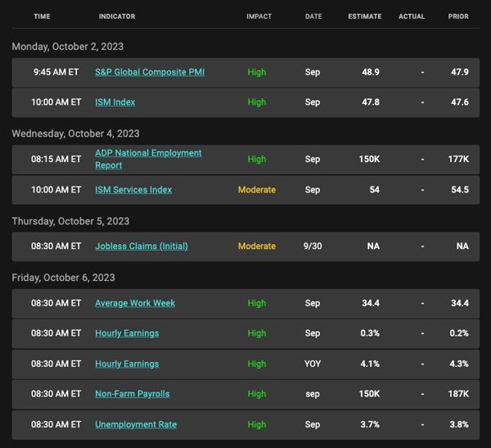Open the ISM Index indicator link

tap(115, 102)
